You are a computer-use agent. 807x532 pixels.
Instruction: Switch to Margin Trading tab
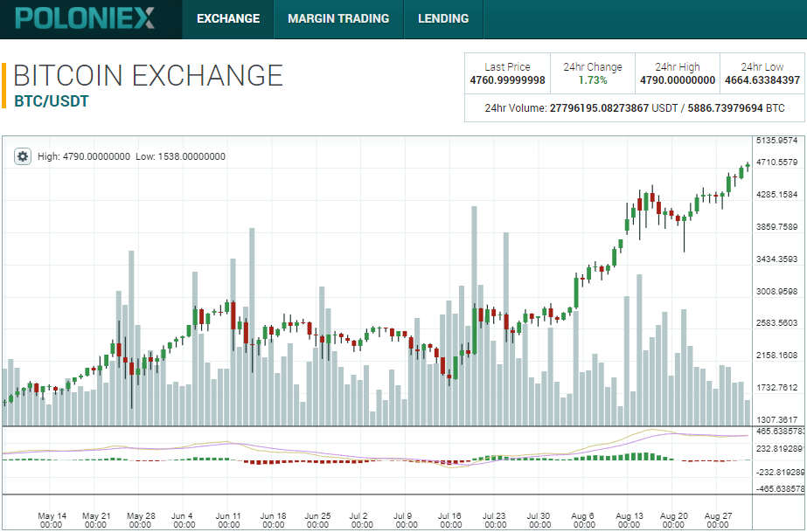pyautogui.click(x=338, y=18)
